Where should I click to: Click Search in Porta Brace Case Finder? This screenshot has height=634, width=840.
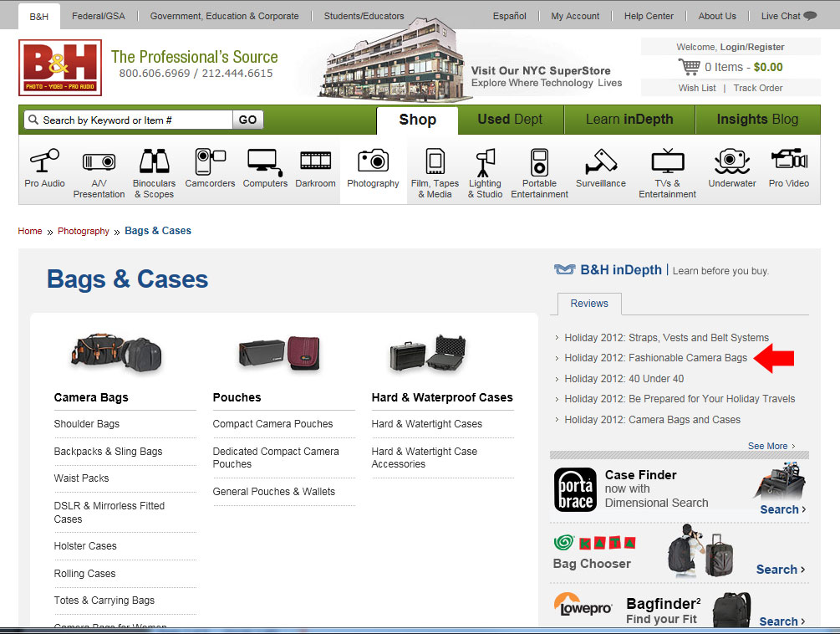point(782,509)
